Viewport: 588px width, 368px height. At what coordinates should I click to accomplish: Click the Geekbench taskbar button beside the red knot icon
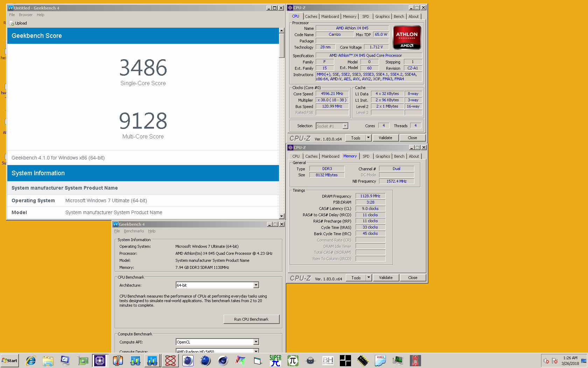tap(152, 360)
